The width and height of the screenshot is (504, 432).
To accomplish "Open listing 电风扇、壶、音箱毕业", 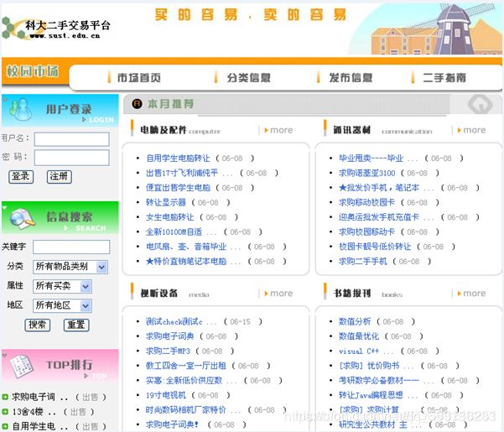I will coord(186,247).
